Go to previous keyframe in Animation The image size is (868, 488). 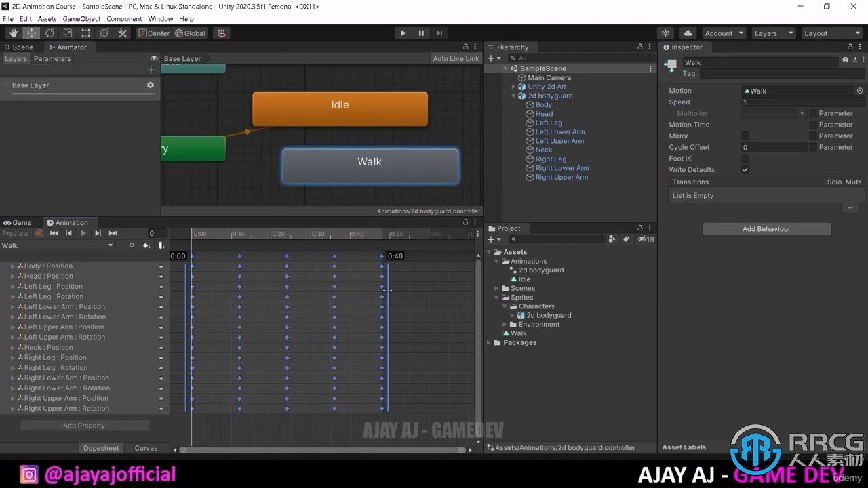pos(68,233)
